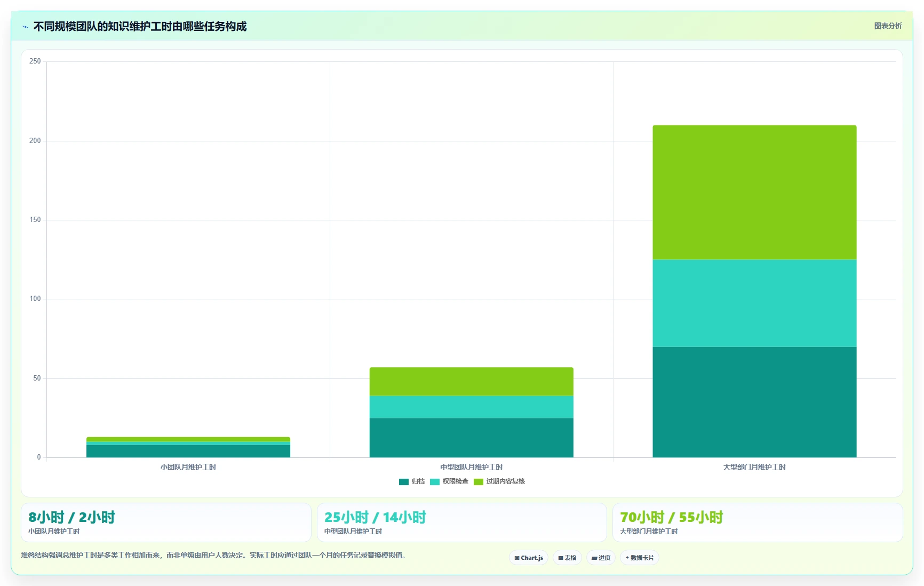Click the star icon in 数据卡片 chip
Image resolution: width=924 pixels, height=586 pixels.
(627, 558)
